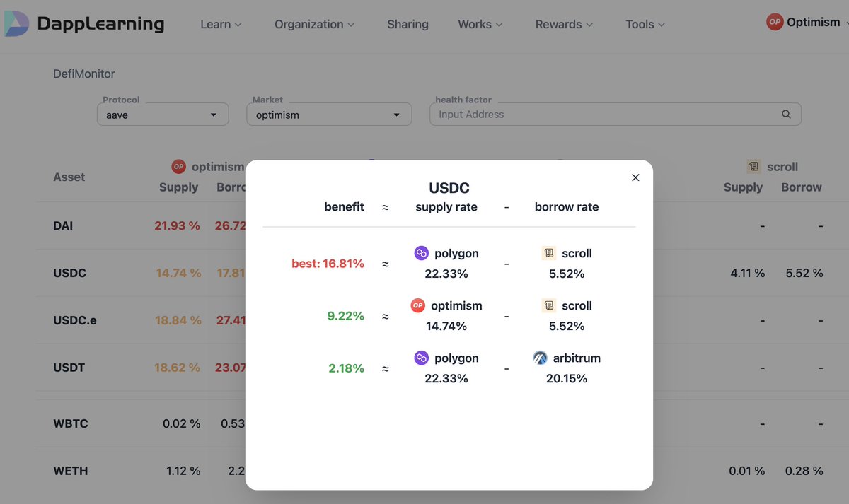Screen dimensions: 849x504
Task: Click the 2.18% benefit value
Action: point(346,368)
